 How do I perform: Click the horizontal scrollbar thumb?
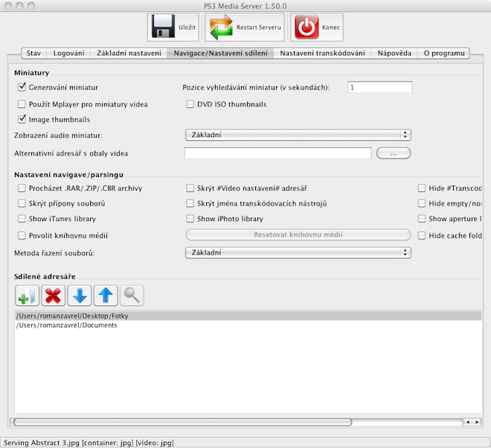click(182, 422)
